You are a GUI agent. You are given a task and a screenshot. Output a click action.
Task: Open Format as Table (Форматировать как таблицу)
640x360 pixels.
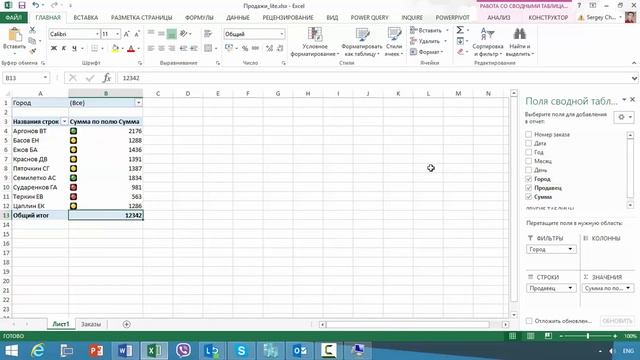[x=362, y=42]
